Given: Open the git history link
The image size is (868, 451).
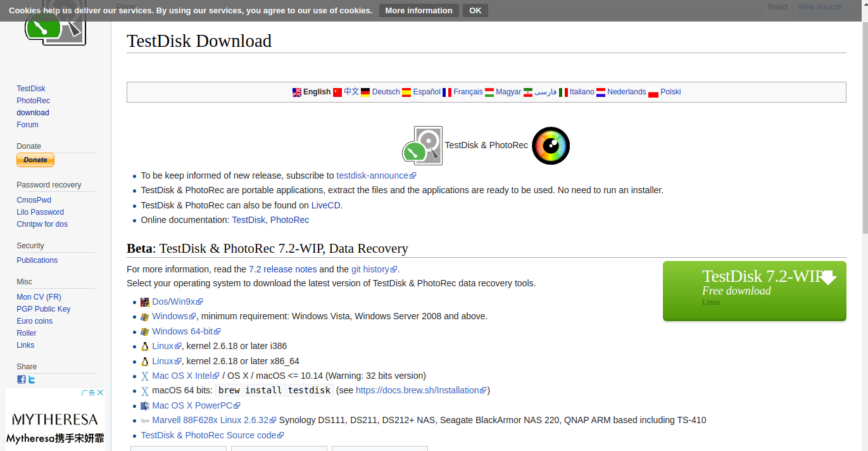Looking at the screenshot, I should pos(374,269).
